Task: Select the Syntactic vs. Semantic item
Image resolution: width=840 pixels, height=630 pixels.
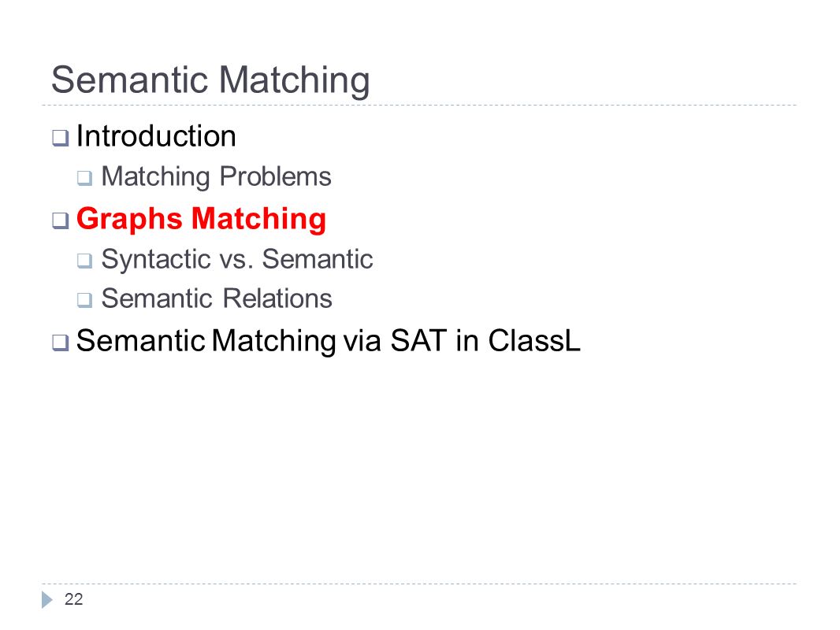Action: pyautogui.click(x=237, y=259)
